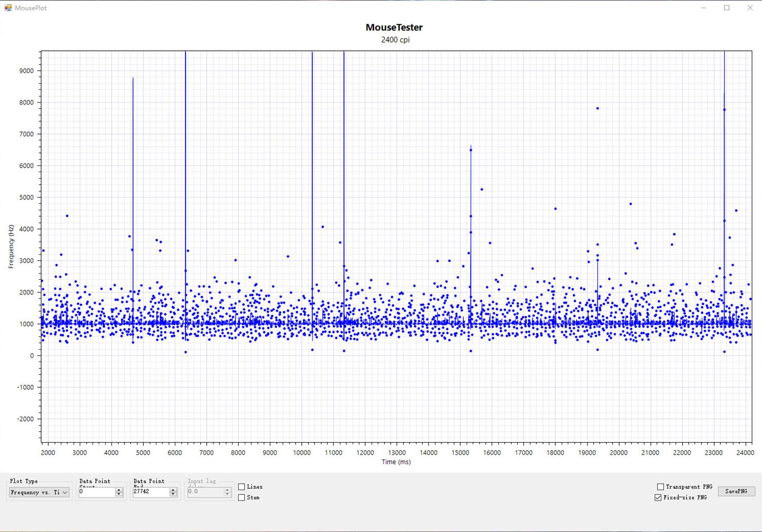The height and width of the screenshot is (532, 762).
Task: Increase Data Point End using up arrow
Action: pos(173,490)
